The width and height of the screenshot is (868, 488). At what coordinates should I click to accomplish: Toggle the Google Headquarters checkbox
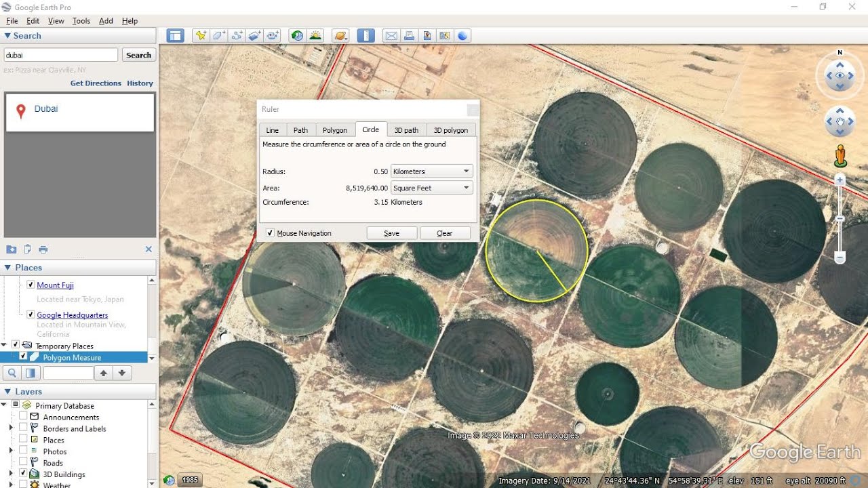(x=31, y=314)
